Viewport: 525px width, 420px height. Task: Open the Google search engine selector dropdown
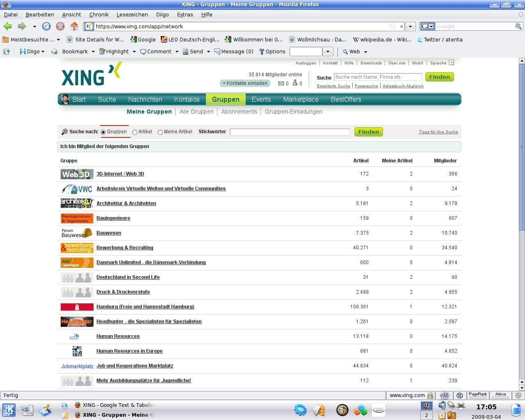click(x=431, y=26)
